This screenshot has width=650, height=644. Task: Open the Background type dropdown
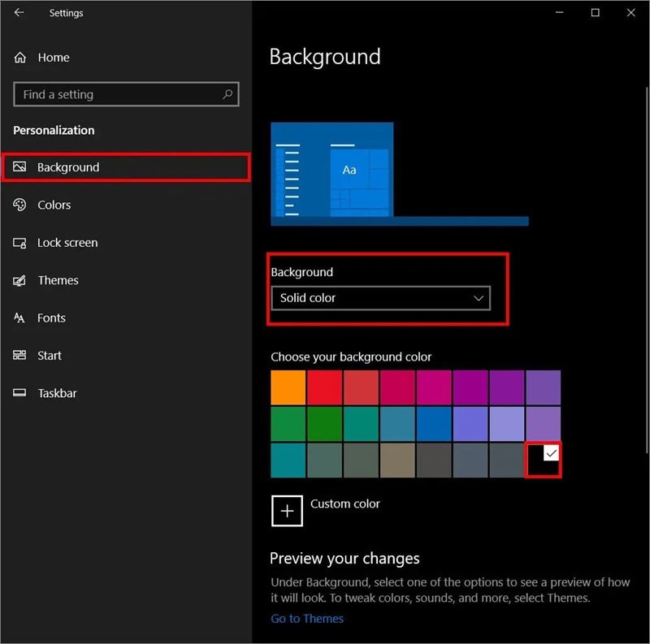380,298
